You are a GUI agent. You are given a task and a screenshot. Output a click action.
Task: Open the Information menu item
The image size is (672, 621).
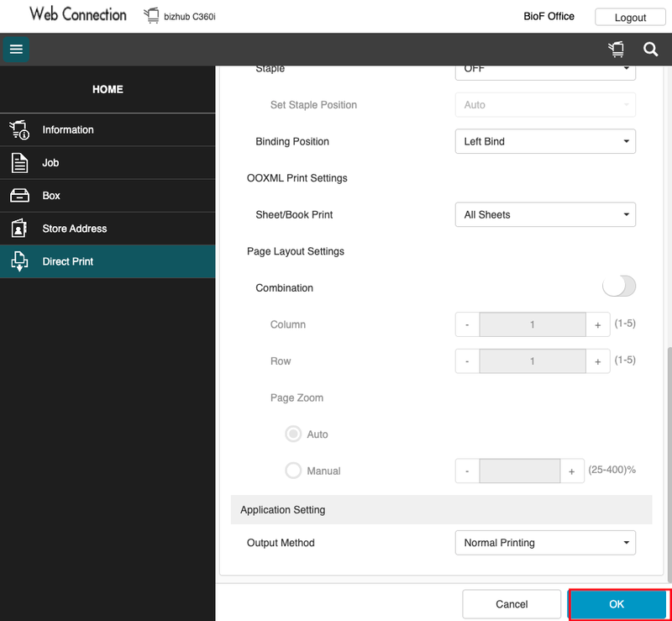coord(108,129)
